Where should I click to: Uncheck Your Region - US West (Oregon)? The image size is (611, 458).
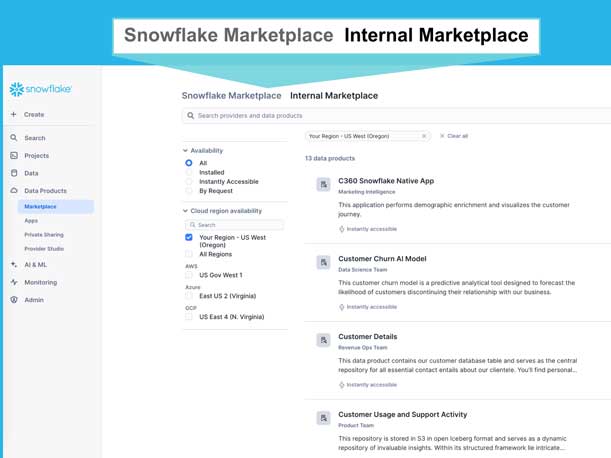click(x=189, y=238)
